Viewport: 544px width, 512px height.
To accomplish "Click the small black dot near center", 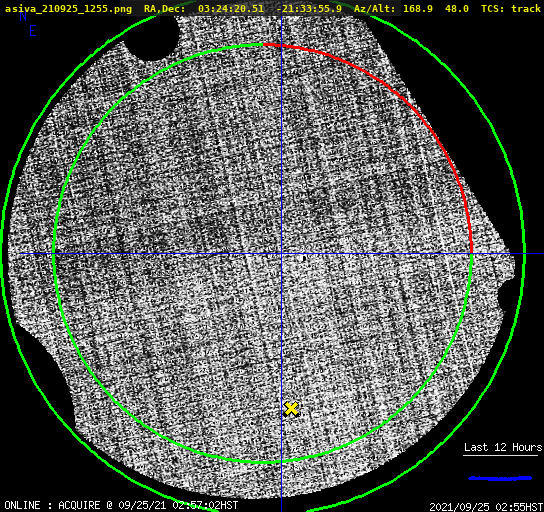I will (x=304, y=258).
